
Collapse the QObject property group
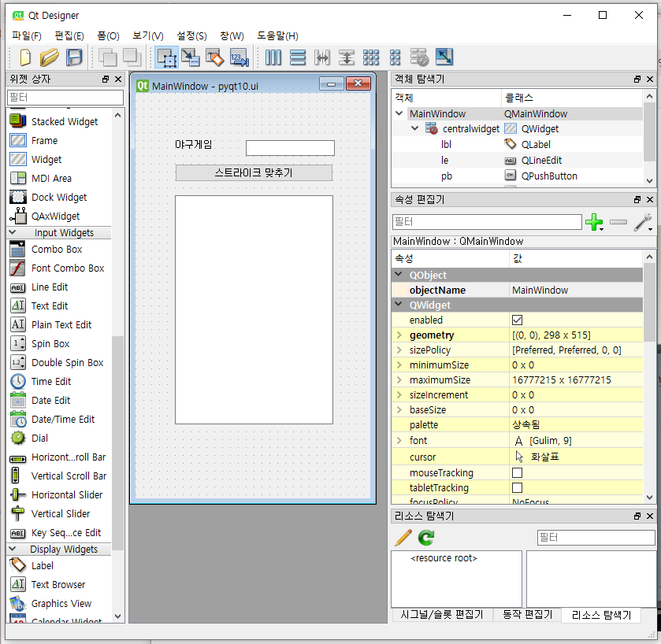pos(399,274)
